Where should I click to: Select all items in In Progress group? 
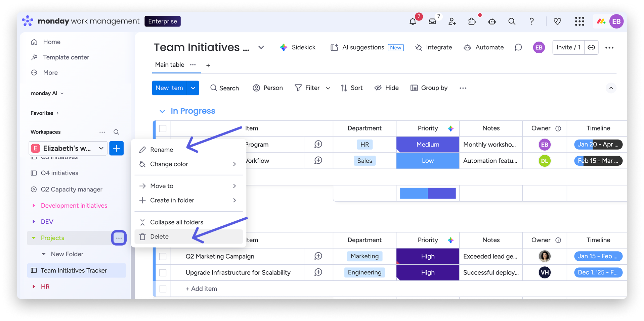163,128
